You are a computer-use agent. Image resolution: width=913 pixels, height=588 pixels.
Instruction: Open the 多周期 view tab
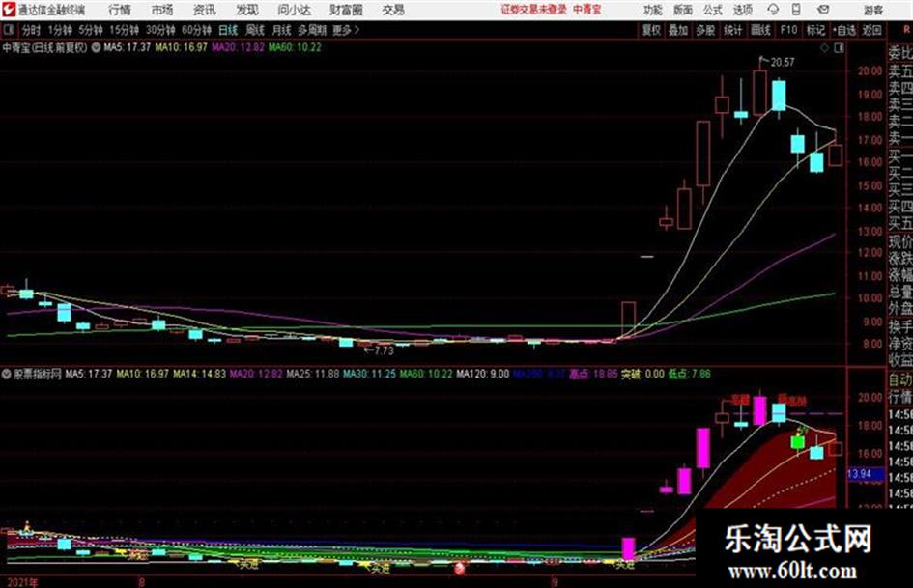coord(312,30)
